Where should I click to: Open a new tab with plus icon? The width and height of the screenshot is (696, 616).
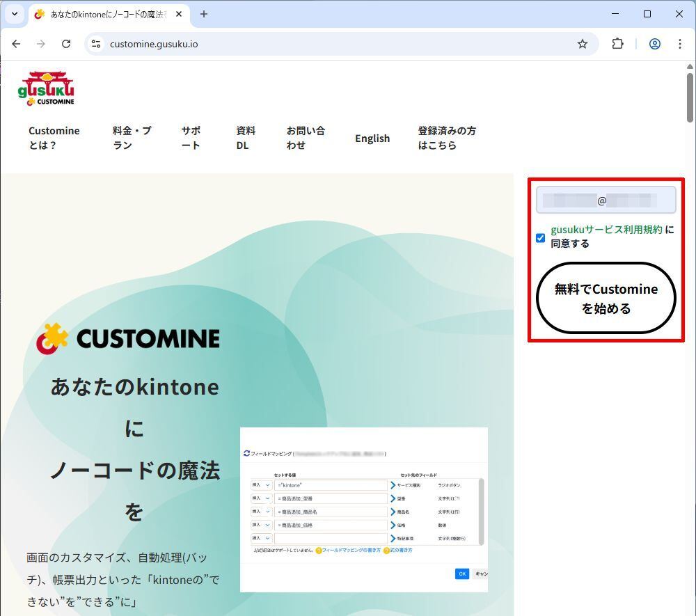click(x=204, y=14)
